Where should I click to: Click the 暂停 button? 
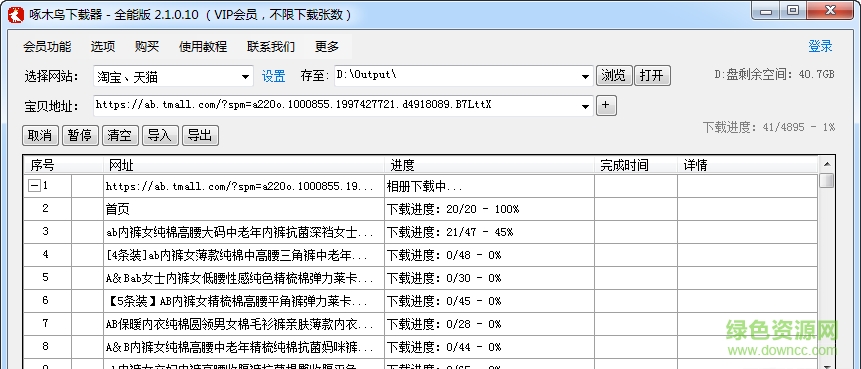(x=80, y=136)
